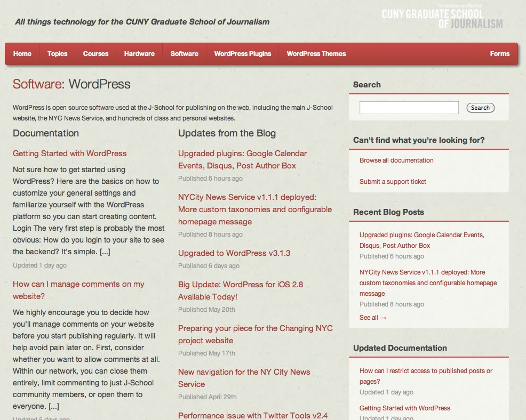The image size is (526, 420).
Task: Open Getting Started with WordPress in Updated Documentation sidebar
Action: (x=404, y=408)
